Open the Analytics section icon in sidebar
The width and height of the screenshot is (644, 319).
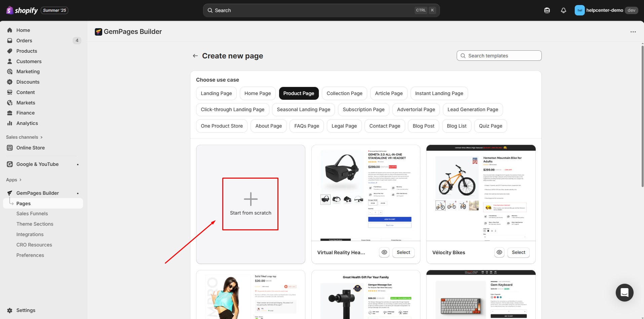click(x=10, y=123)
